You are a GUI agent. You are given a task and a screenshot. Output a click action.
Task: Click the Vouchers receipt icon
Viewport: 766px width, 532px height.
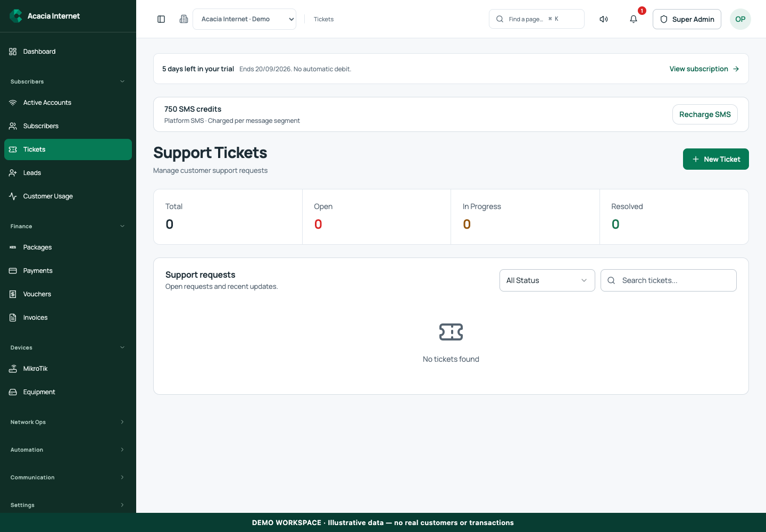[x=13, y=294]
